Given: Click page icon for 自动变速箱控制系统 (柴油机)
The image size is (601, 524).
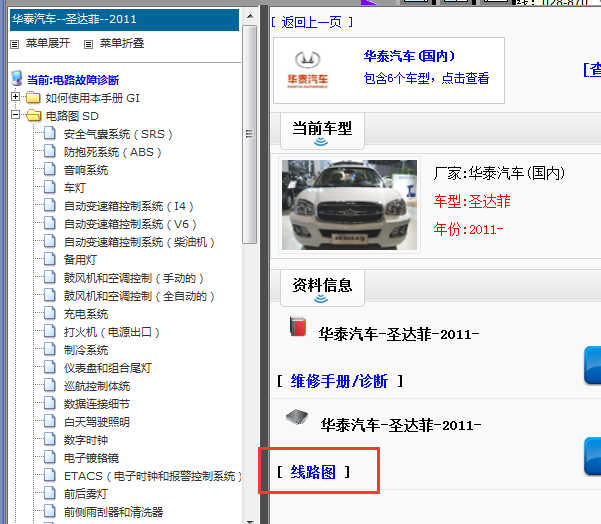Looking at the screenshot, I should tap(49, 241).
